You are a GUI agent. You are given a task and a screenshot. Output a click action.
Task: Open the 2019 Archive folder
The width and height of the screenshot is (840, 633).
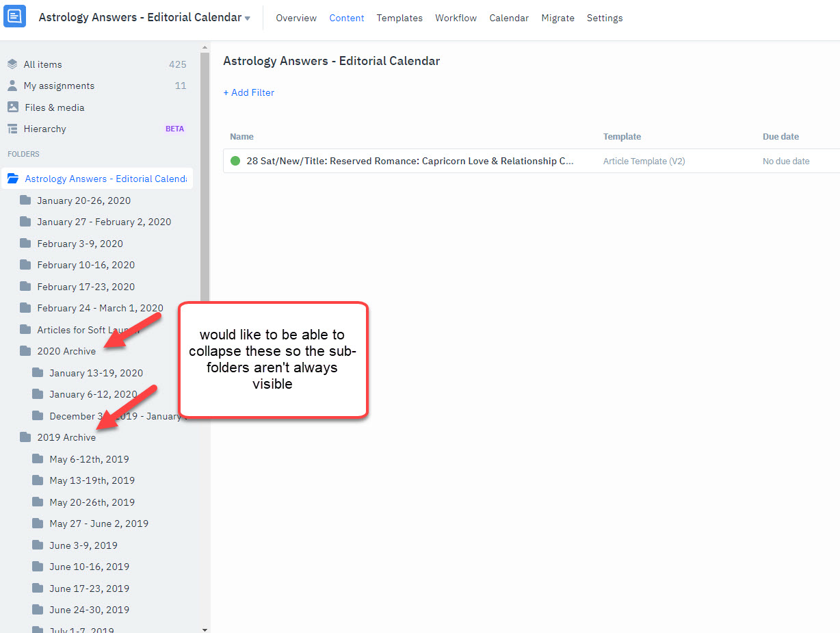coord(66,437)
